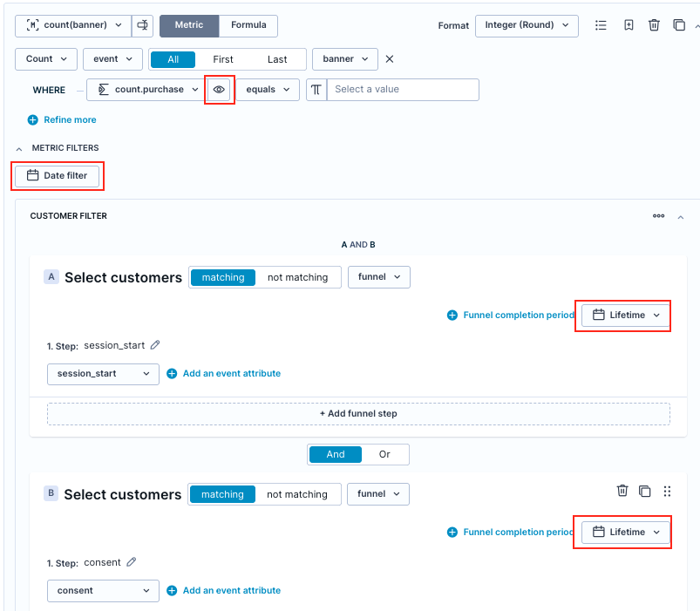Remove the banner event filter with X
700x611 pixels.
(390, 59)
